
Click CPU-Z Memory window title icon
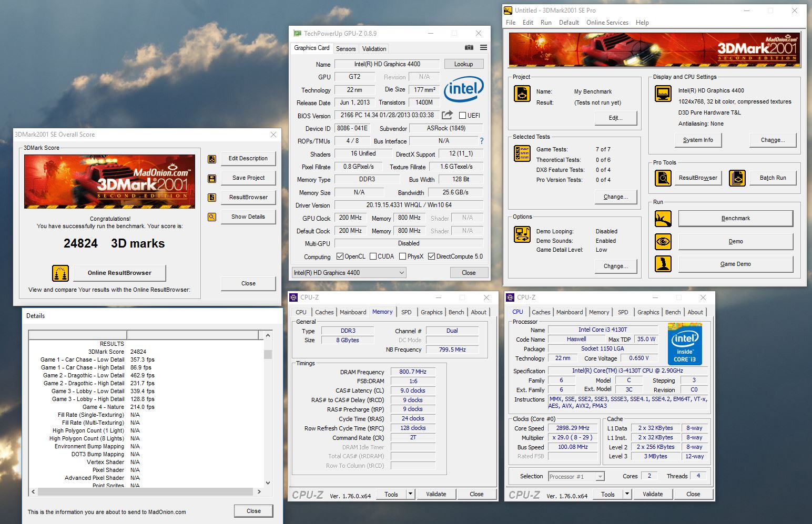294,297
